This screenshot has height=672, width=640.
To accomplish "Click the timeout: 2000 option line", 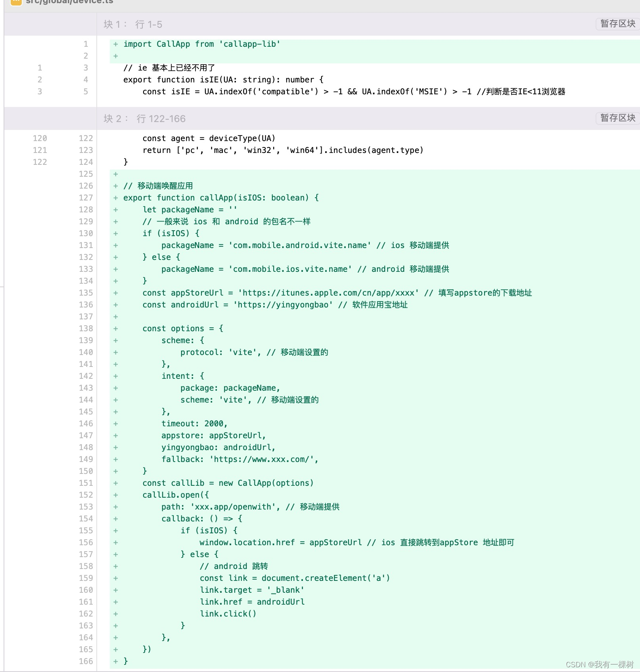I will 194,423.
